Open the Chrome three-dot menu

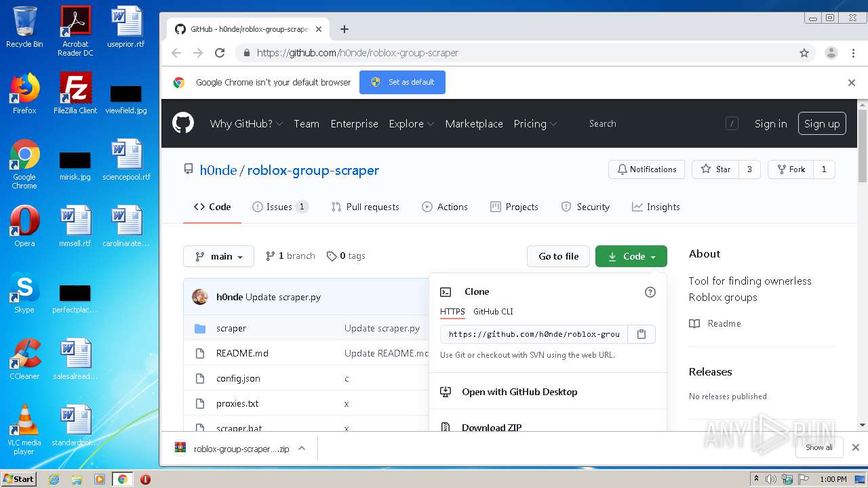[853, 53]
